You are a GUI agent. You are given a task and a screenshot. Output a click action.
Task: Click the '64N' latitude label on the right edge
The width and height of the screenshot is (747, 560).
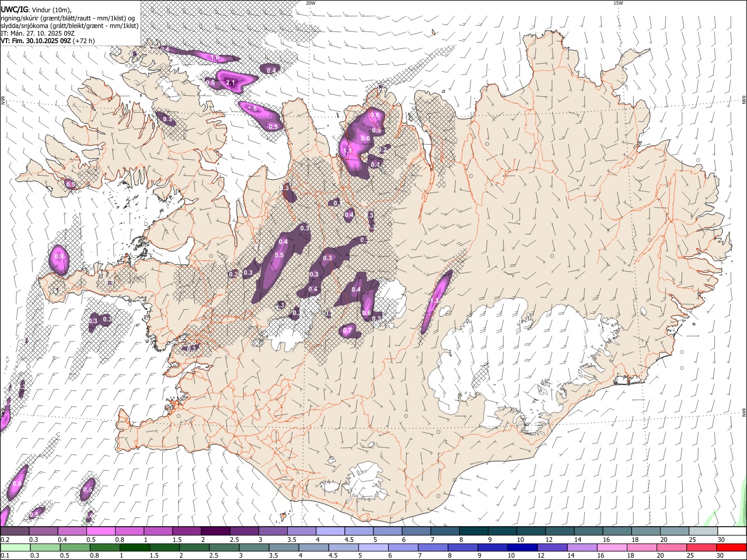(744, 412)
